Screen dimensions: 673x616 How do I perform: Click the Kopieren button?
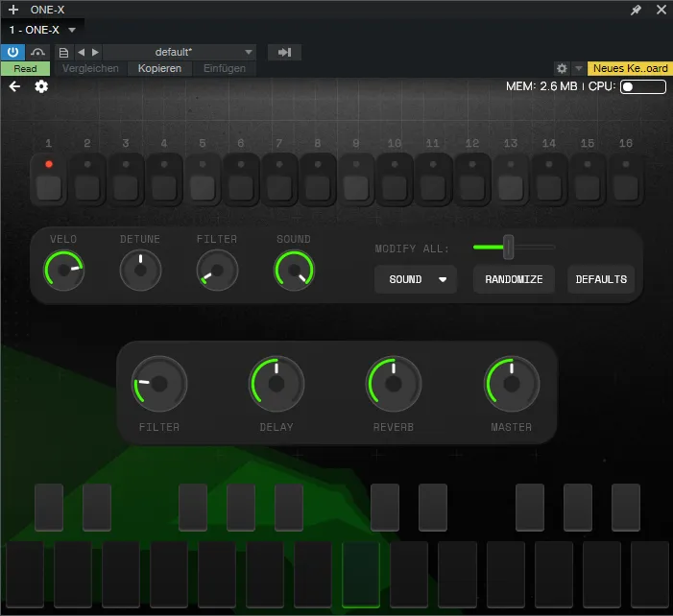click(x=159, y=69)
